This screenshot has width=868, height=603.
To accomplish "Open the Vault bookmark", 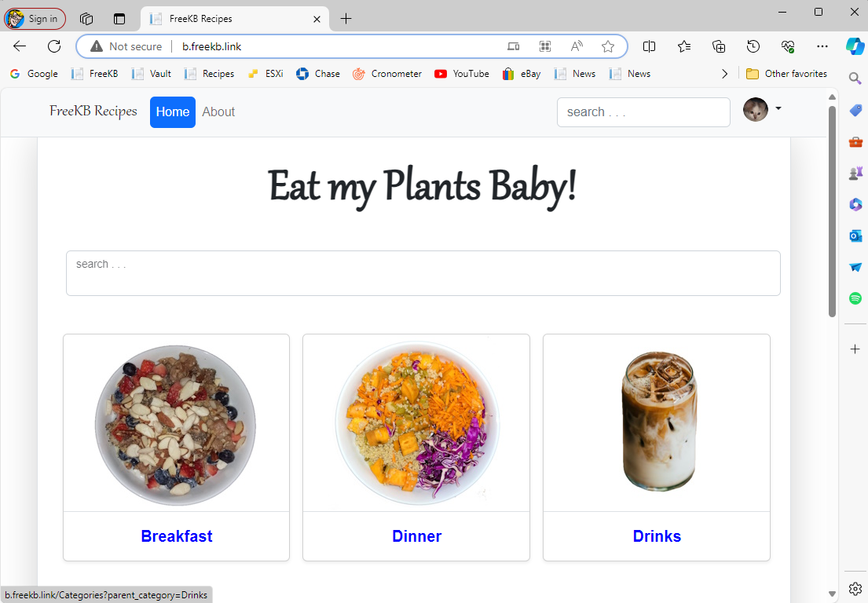I will [151, 74].
